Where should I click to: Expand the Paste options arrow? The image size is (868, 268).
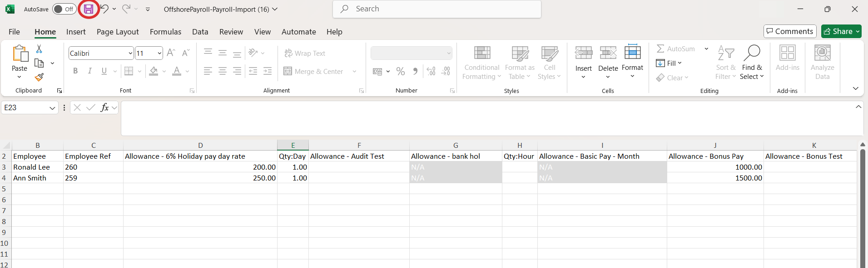[x=19, y=77]
